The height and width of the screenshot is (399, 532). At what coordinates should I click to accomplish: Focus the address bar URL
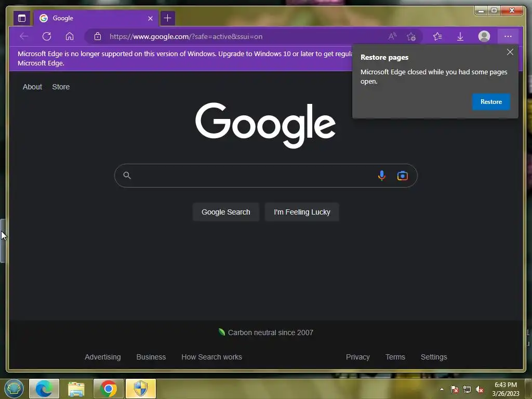pyautogui.click(x=186, y=36)
